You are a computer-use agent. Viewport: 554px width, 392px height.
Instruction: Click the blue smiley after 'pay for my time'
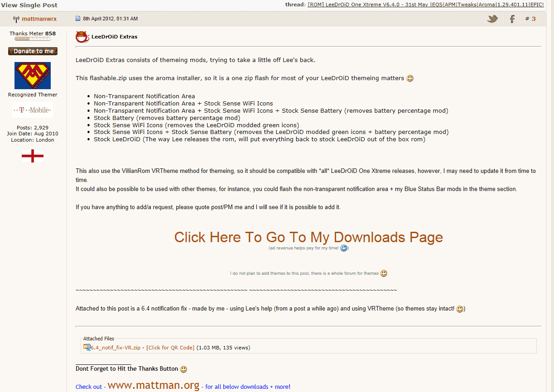(344, 248)
